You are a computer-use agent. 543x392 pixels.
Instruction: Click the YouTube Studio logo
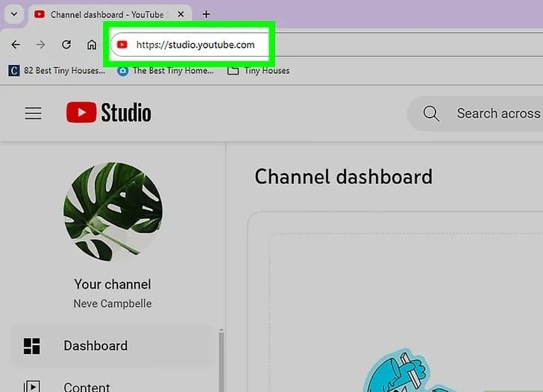[x=109, y=113]
